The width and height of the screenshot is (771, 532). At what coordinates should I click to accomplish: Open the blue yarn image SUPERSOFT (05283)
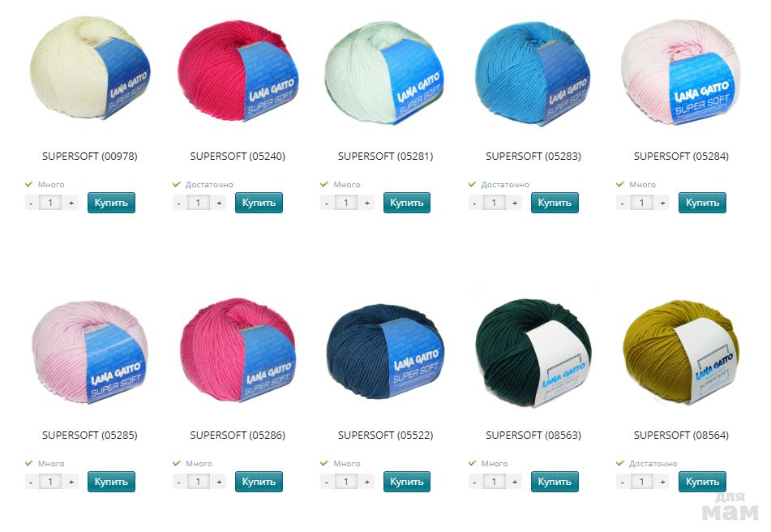[533, 73]
